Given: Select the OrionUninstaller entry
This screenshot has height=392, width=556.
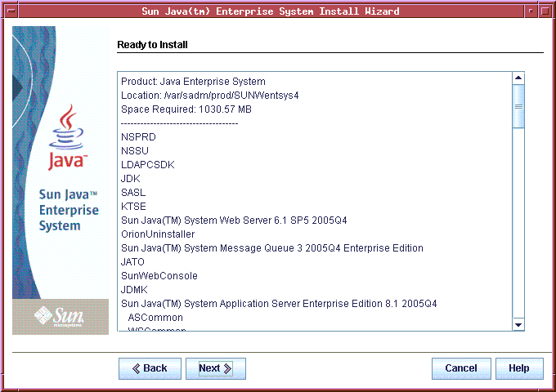Looking at the screenshot, I should 158,234.
